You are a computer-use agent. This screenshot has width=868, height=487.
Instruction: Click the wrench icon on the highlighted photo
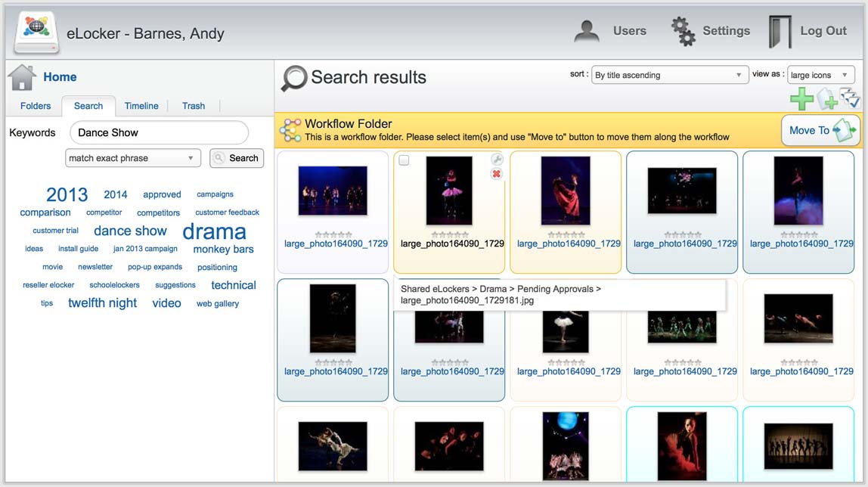[x=497, y=160]
